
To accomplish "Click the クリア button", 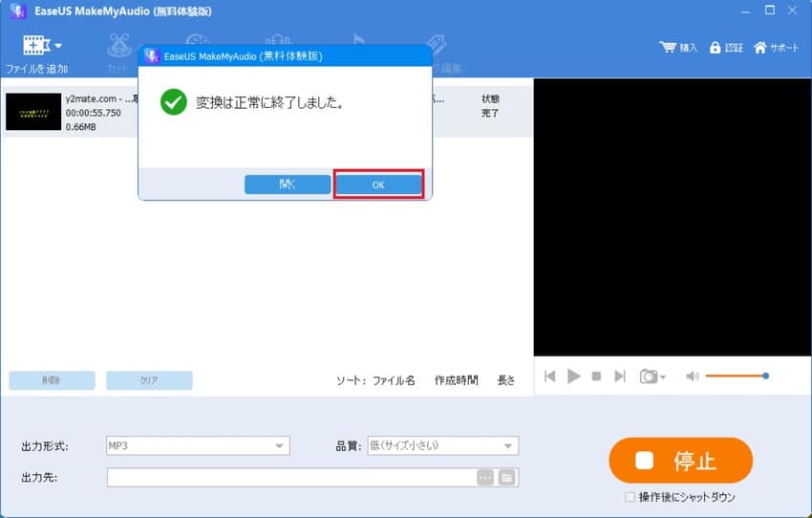I will click(149, 380).
